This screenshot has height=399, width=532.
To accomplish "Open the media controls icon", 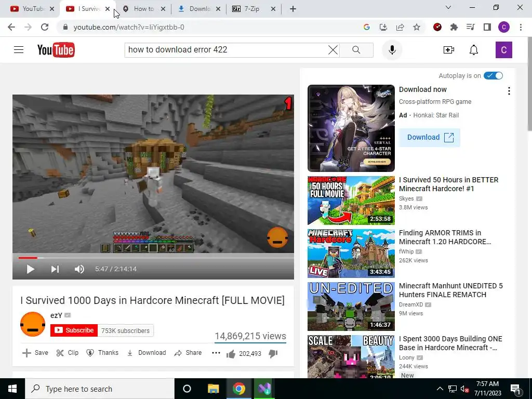I will (x=471, y=27).
